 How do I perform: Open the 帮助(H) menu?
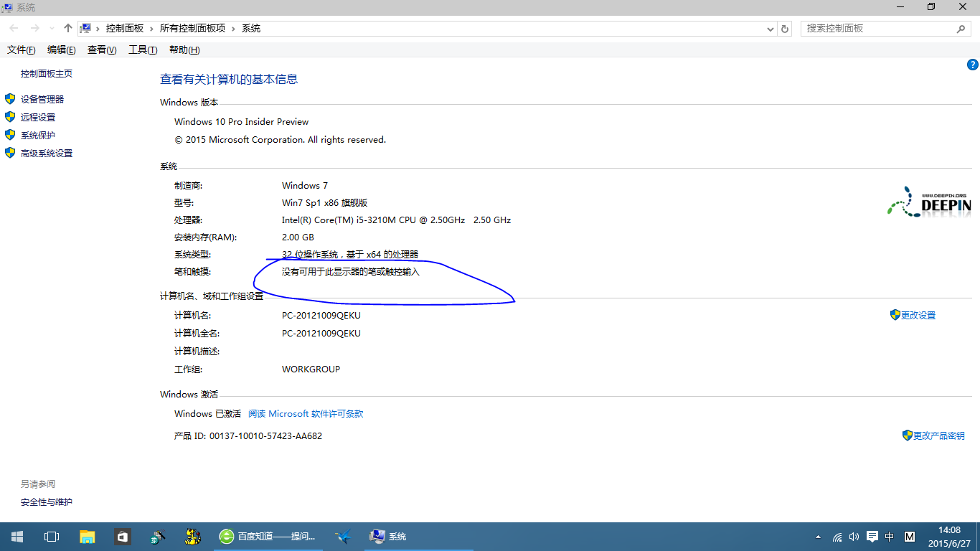184,50
